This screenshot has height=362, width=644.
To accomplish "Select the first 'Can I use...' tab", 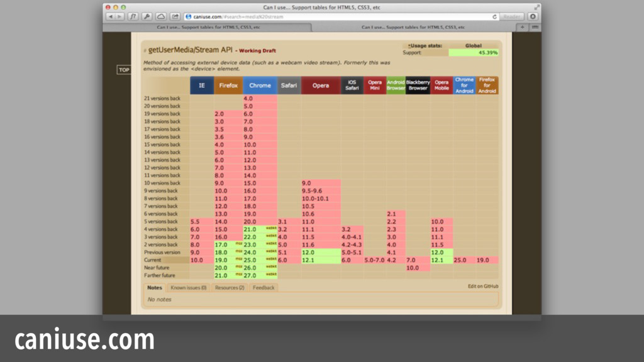I will pos(208,27).
